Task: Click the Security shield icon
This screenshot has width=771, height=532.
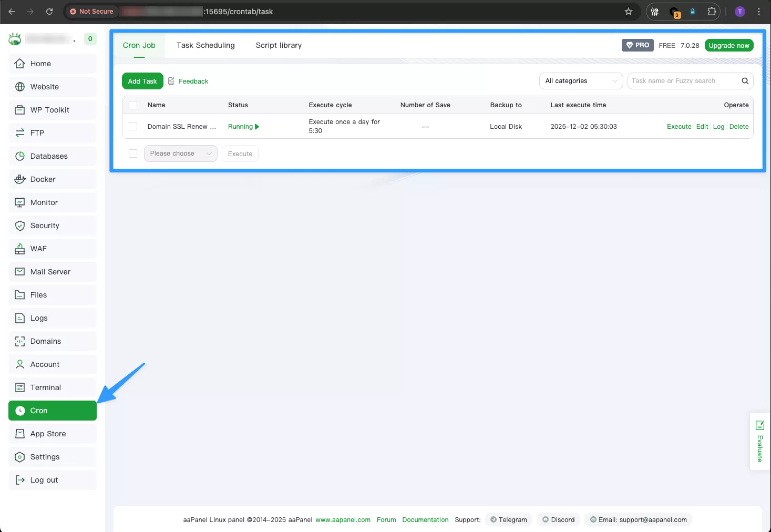Action: [20, 226]
